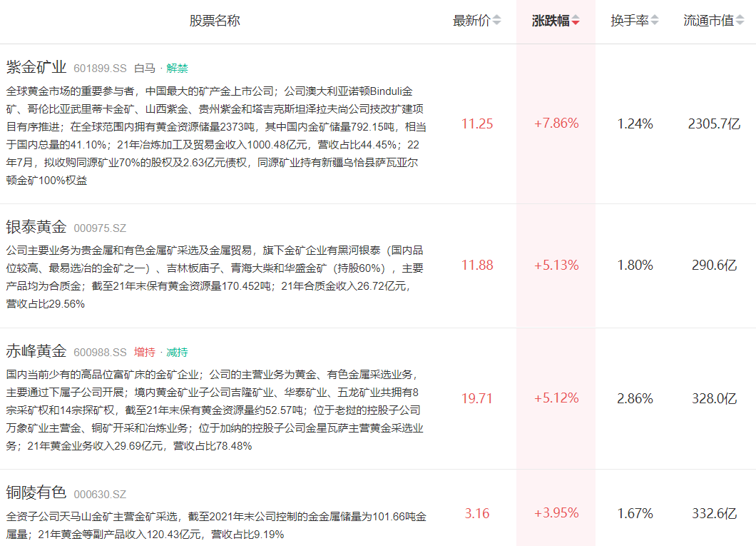Select 赤峰黄金 market cap 328.0亿
Image resolution: width=756 pixels, height=546 pixels.
[x=714, y=398]
